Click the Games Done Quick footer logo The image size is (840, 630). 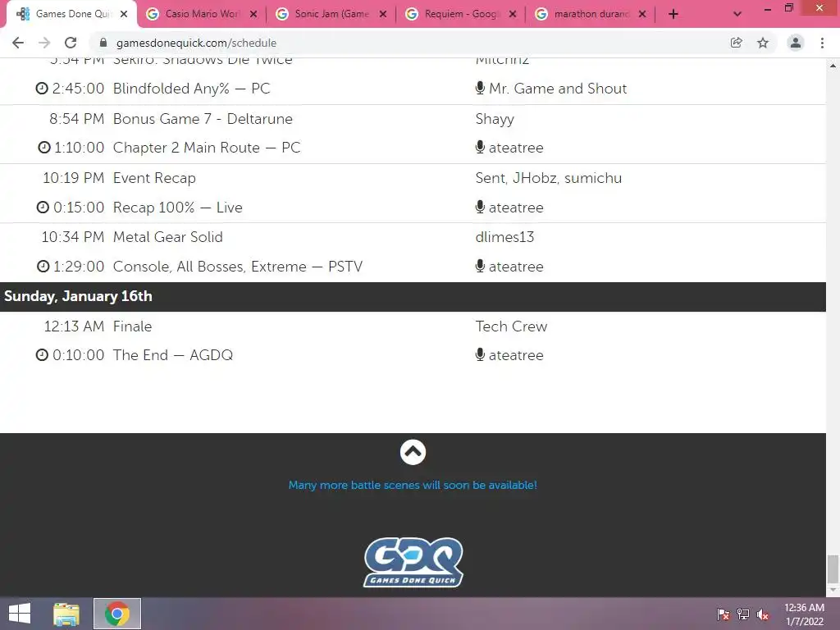(413, 563)
